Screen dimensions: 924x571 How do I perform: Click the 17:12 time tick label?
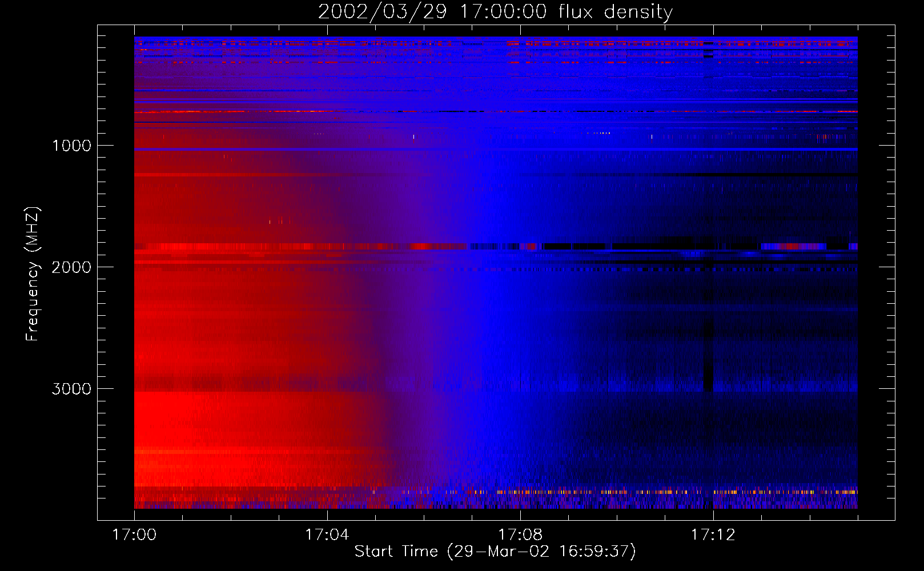coord(713,535)
